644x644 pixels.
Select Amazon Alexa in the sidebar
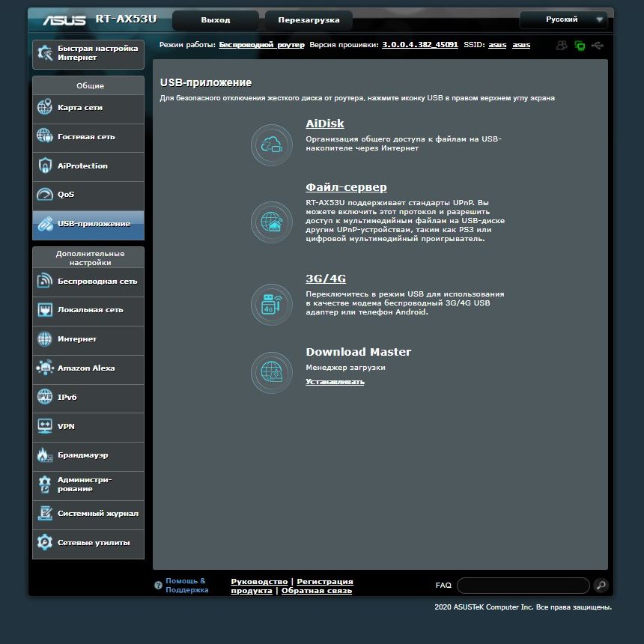click(x=88, y=370)
